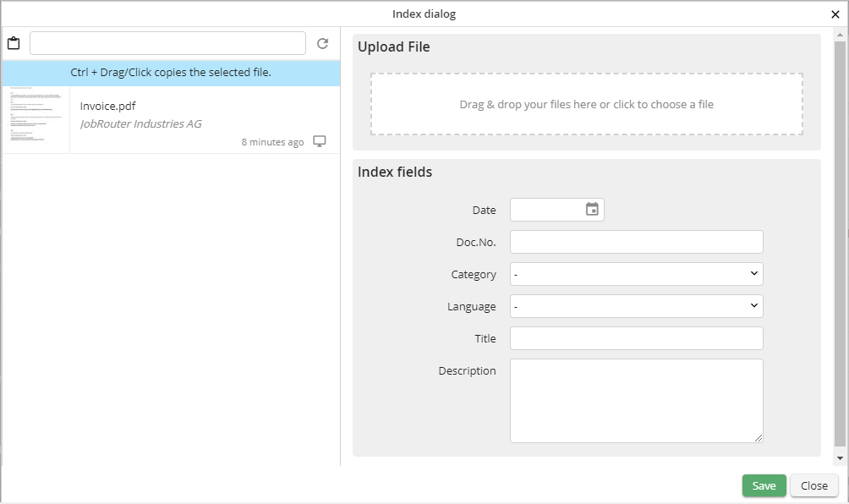
Task: Open the Upload File drag and drop area
Action: 587,103
